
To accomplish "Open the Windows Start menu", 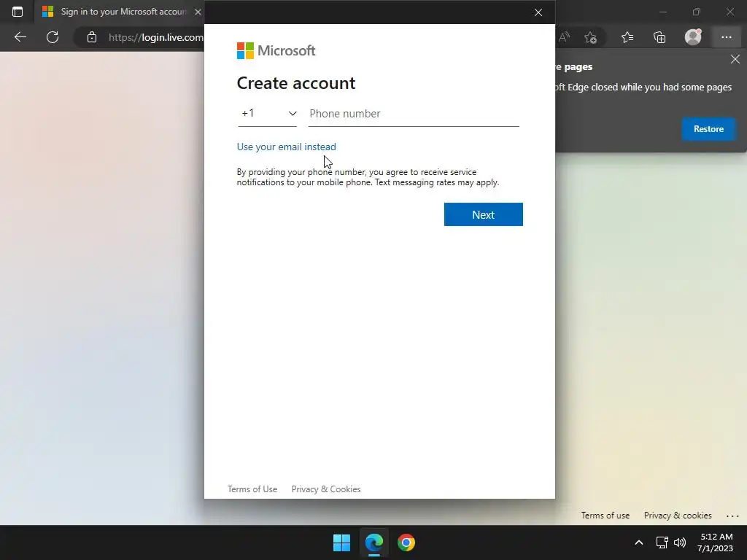I will (341, 542).
